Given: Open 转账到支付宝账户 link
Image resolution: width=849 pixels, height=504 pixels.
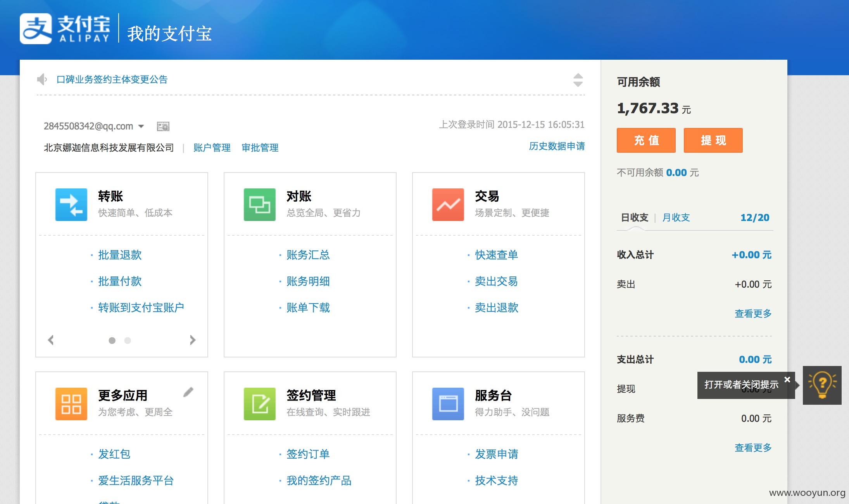Looking at the screenshot, I should [x=141, y=307].
